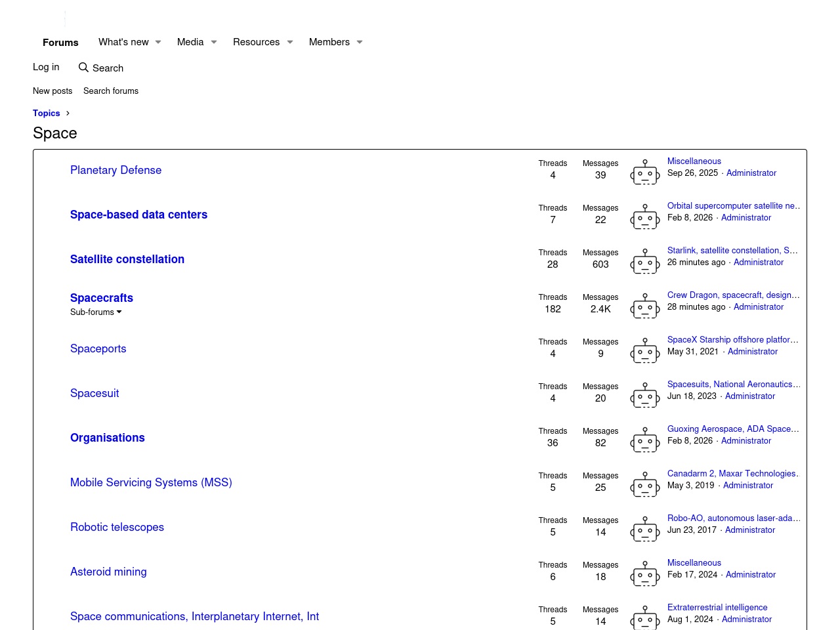Open Guoxing Aerospace, ADA Space thread
The height and width of the screenshot is (630, 840).
[x=733, y=429]
